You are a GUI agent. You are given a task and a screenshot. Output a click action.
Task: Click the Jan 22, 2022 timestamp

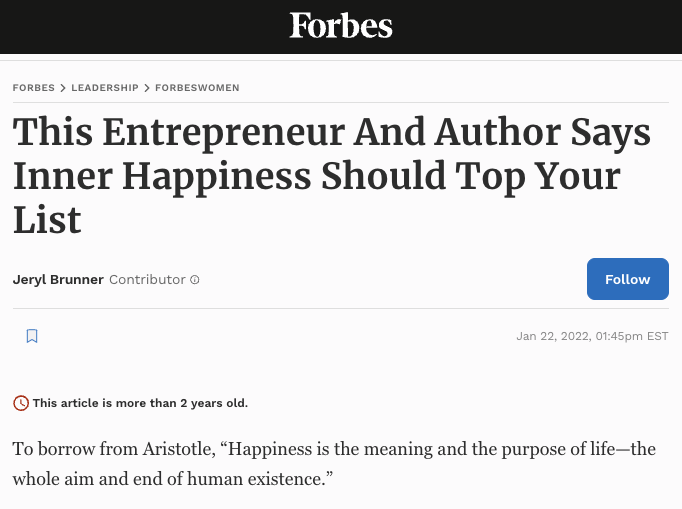pos(592,336)
